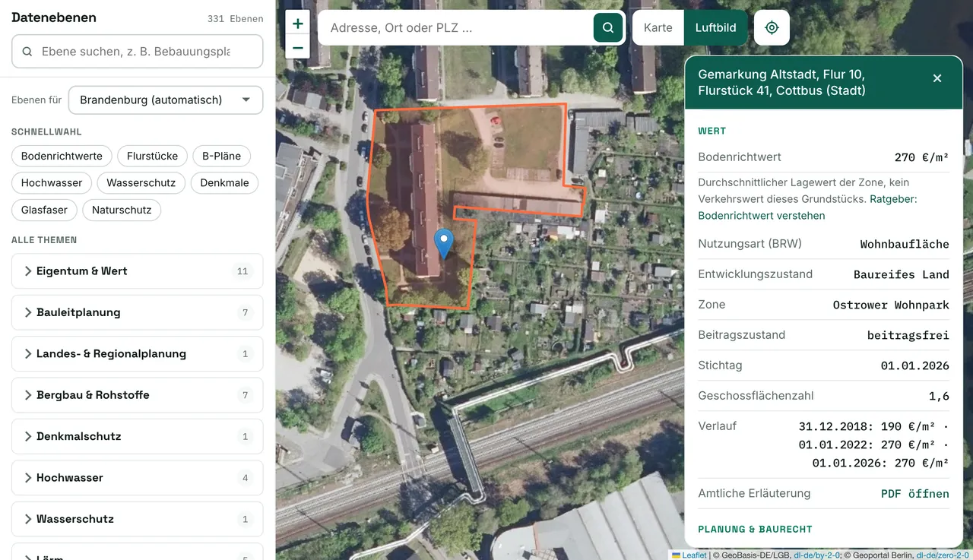Open the dl-de/by-2-0 license link
The width and height of the screenshot is (973, 560).
pos(816,555)
